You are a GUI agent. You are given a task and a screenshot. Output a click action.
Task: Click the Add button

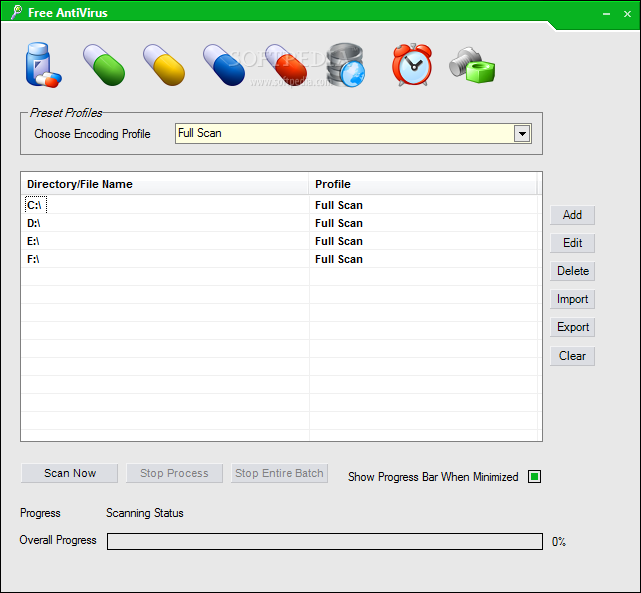[x=572, y=215]
